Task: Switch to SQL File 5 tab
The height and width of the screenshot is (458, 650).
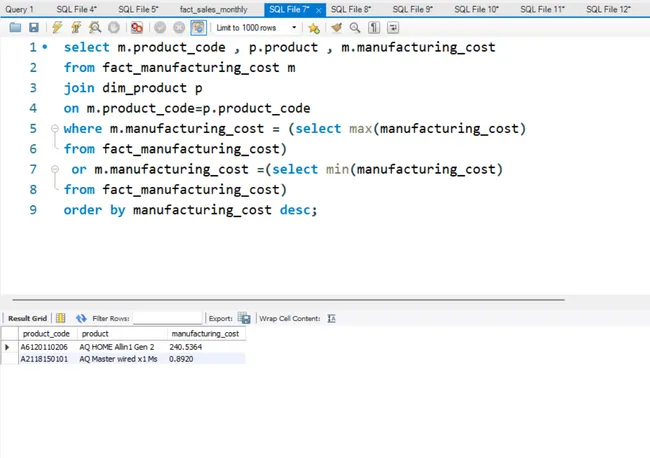Action: (x=138, y=10)
